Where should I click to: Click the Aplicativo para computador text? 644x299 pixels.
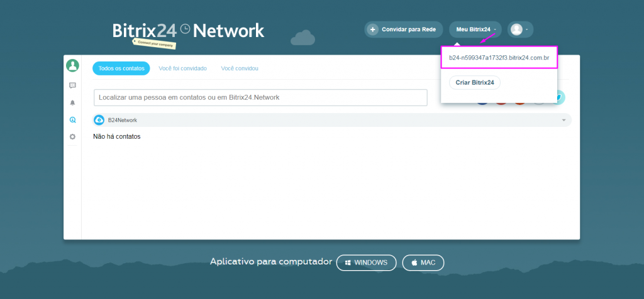click(x=271, y=262)
